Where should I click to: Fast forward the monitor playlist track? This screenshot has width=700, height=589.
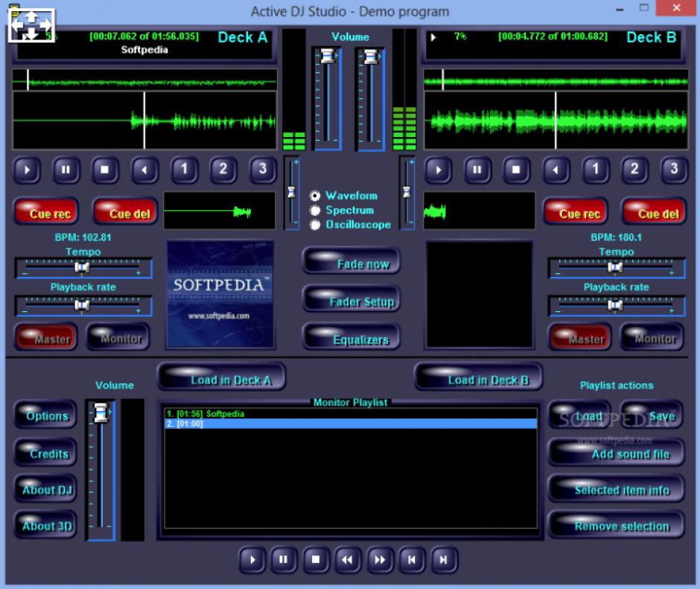[x=380, y=559]
